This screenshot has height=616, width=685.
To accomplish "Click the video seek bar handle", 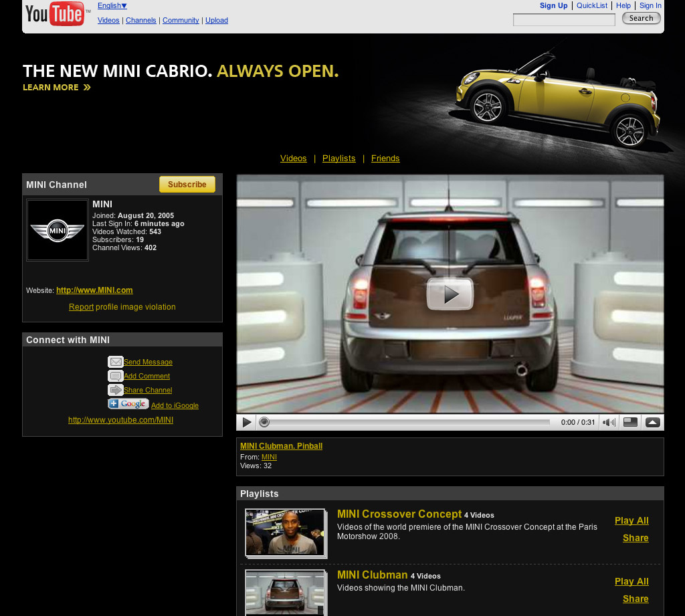I will 264,422.
